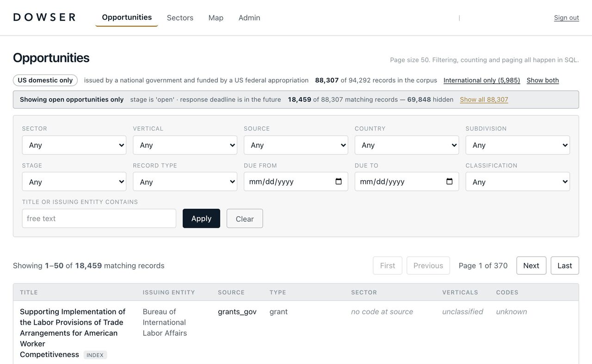Click the 'no code at source' sector cell
The height and width of the screenshot is (364, 592).
382,312
